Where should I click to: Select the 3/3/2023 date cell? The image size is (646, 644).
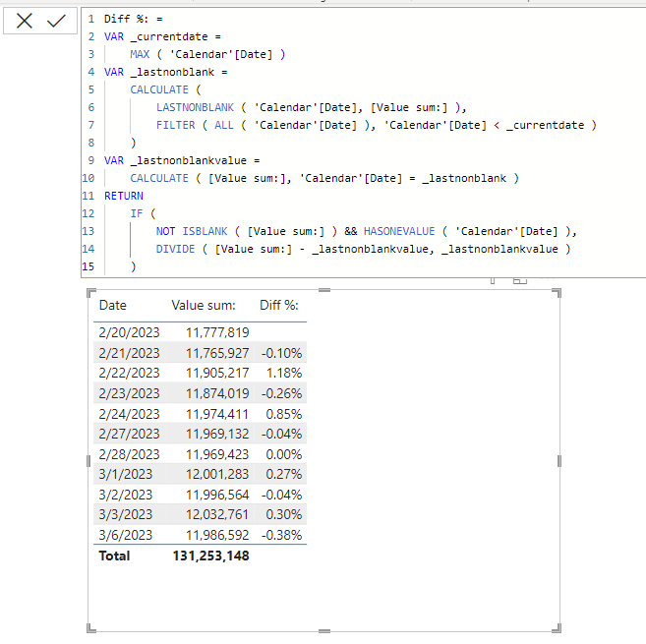(125, 514)
